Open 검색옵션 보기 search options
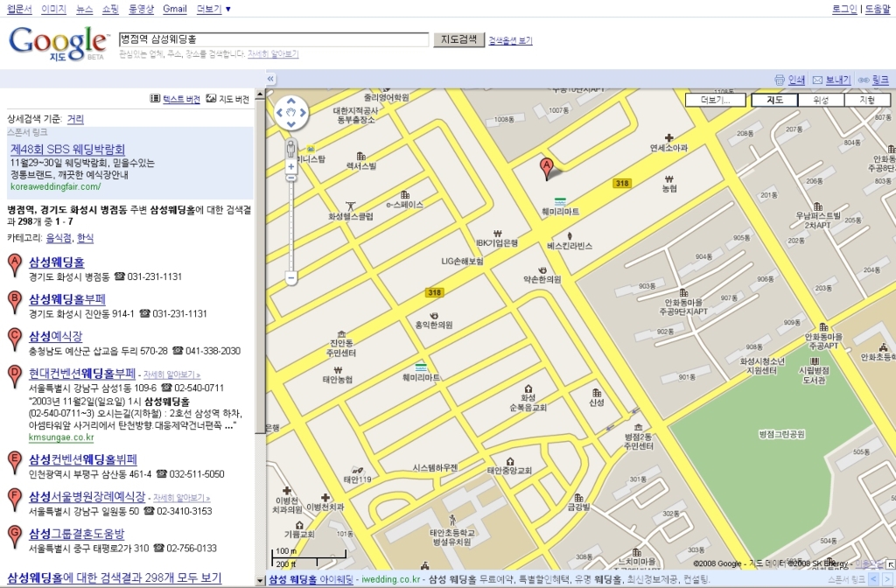This screenshot has height=588, width=896. [510, 40]
